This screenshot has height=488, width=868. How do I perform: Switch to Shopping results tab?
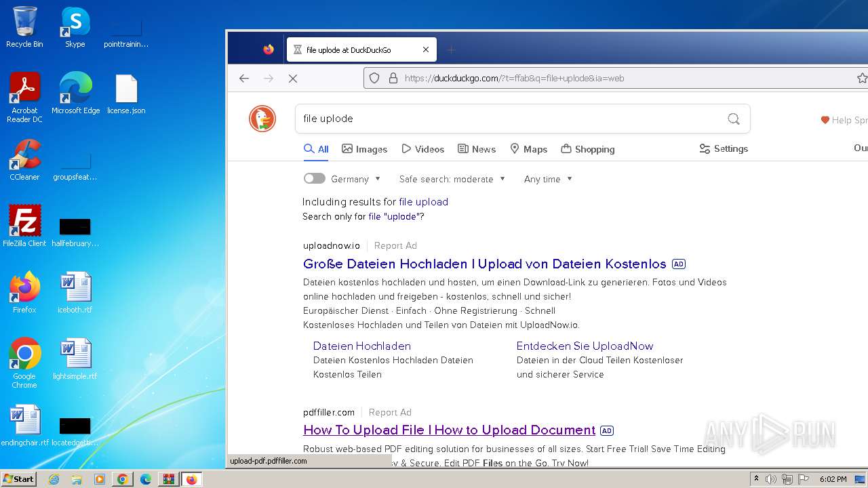[x=588, y=149]
